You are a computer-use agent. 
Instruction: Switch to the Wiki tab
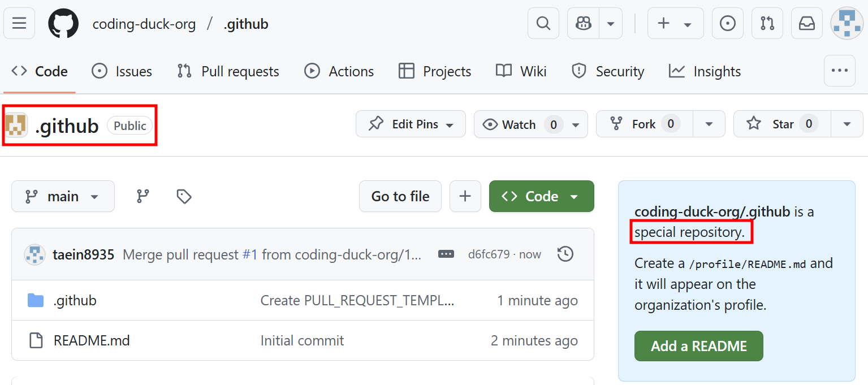pyautogui.click(x=521, y=71)
